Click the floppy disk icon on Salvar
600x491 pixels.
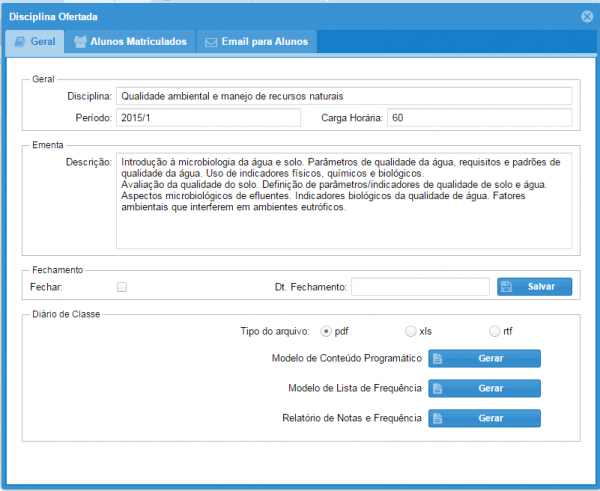pos(506,287)
